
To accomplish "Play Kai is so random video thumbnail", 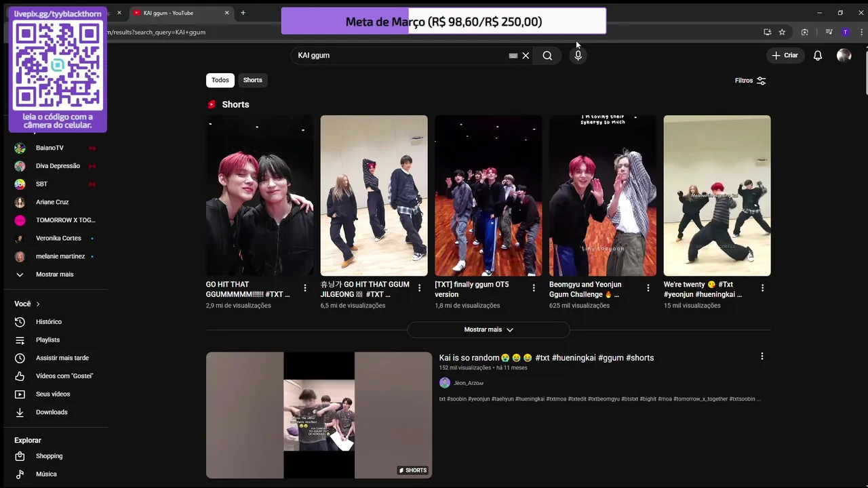I will point(319,415).
